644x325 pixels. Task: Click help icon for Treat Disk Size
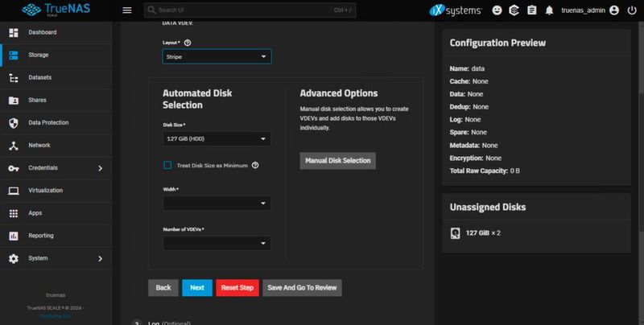[x=255, y=165]
